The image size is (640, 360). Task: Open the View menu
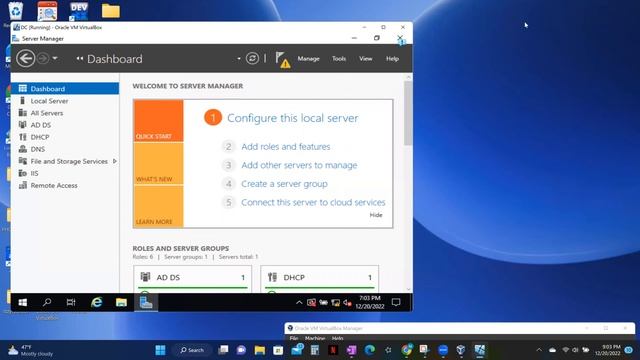[x=365, y=59]
